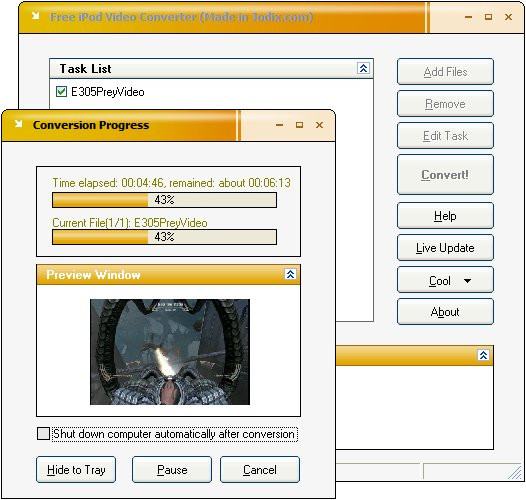Image resolution: width=526 pixels, height=500 pixels.
Task: Uncheck the E305PreyVideo task checkbox
Action: pyautogui.click(x=61, y=92)
